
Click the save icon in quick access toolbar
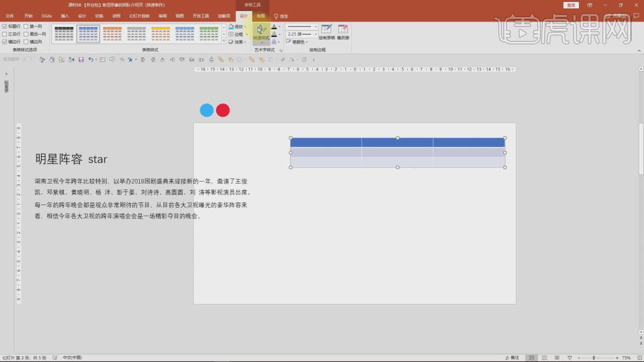click(x=81, y=60)
